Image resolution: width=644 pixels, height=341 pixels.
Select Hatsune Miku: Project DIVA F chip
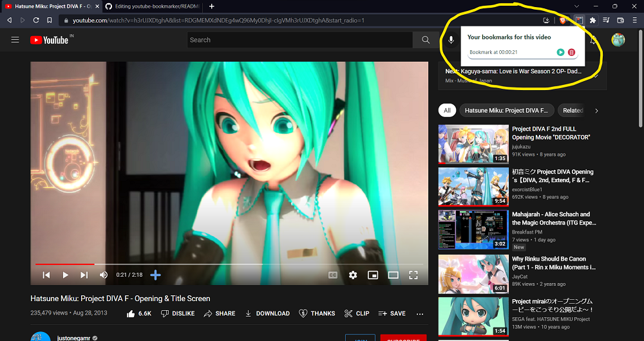point(506,111)
